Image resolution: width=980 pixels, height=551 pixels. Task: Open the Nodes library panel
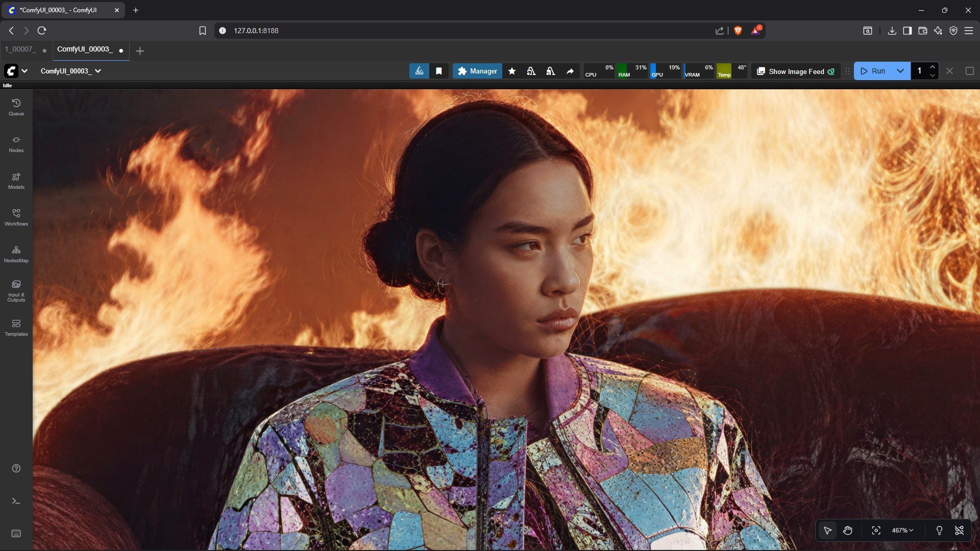pyautogui.click(x=16, y=144)
